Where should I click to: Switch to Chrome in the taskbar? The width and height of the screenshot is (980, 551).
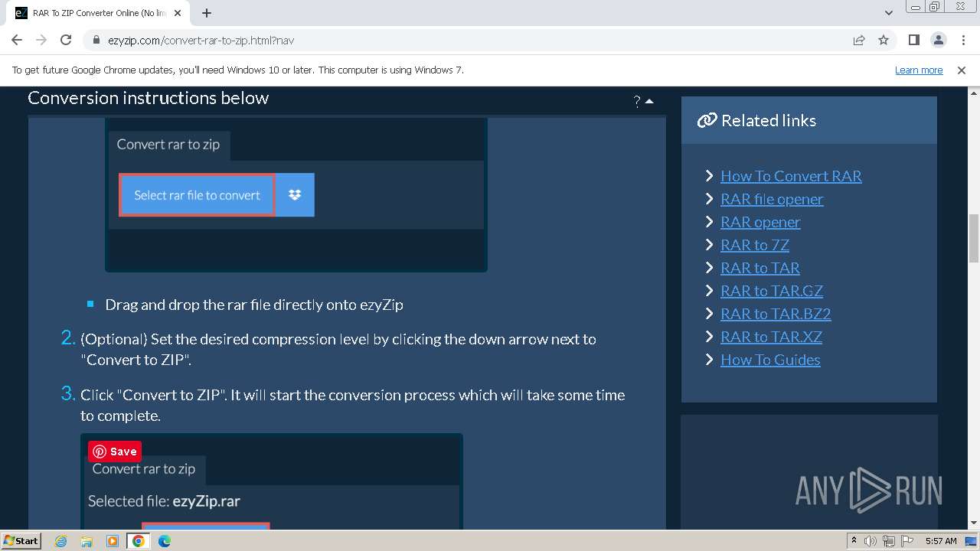tap(139, 541)
